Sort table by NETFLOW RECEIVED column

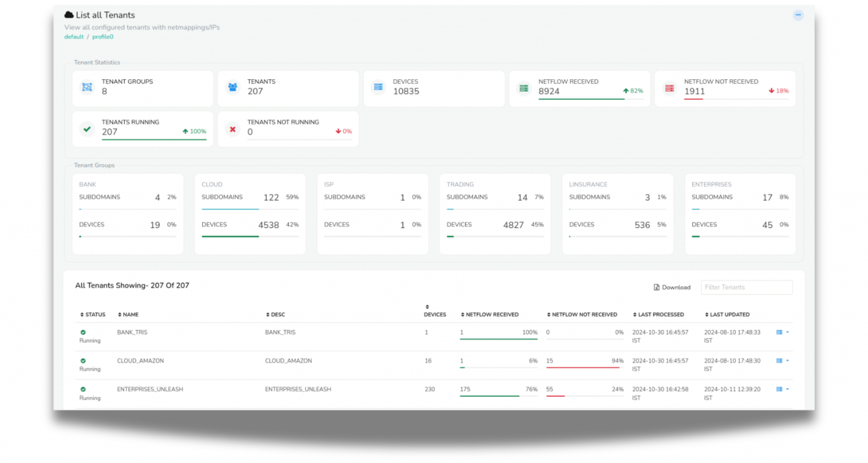tap(490, 315)
